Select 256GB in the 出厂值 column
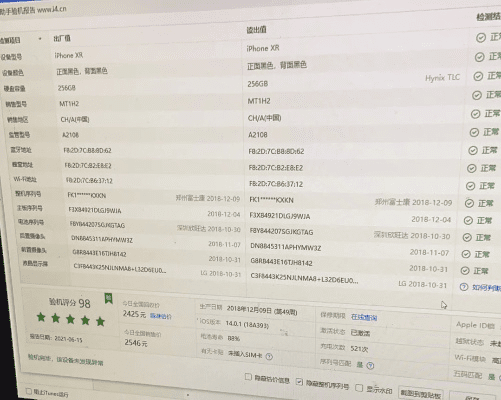Viewport: 501px width, 400px height. point(67,88)
